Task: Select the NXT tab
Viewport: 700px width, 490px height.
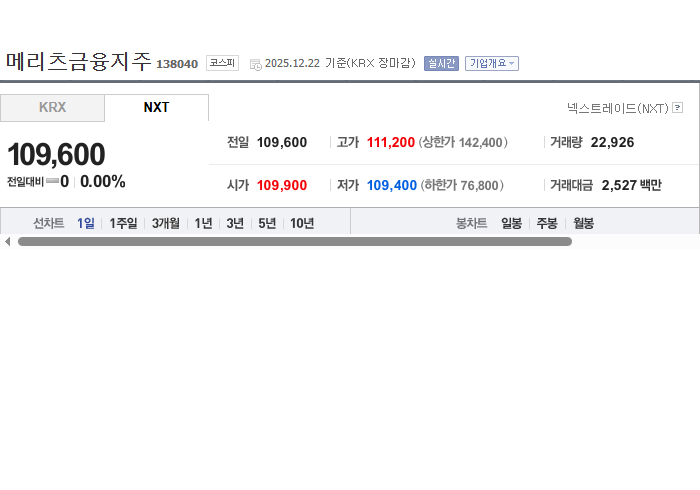Action: click(x=156, y=108)
